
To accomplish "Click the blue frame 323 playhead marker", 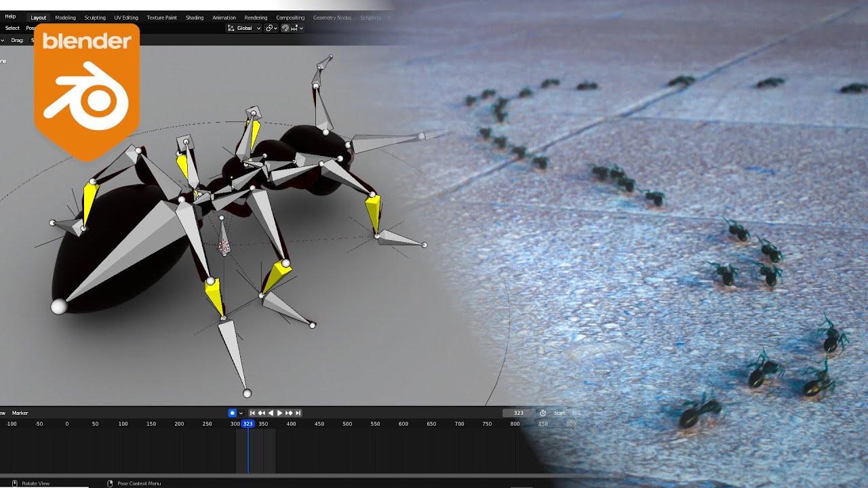I will click(x=248, y=424).
